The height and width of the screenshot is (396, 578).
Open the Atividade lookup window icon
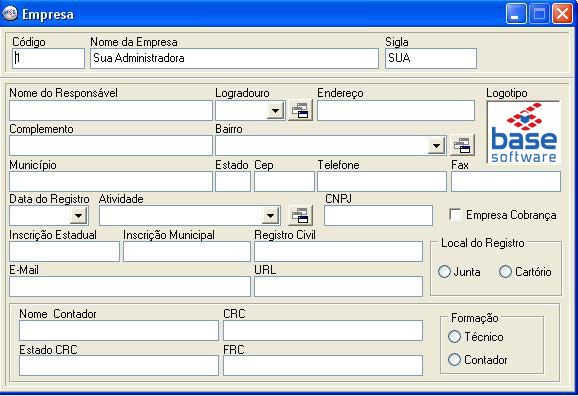(300, 215)
